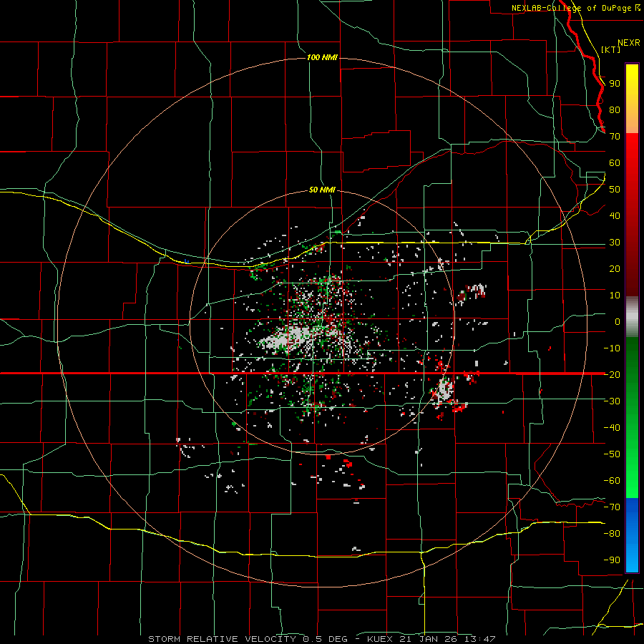Click the "90" value on the velocity scale
The image size is (644, 644).
coord(615,84)
